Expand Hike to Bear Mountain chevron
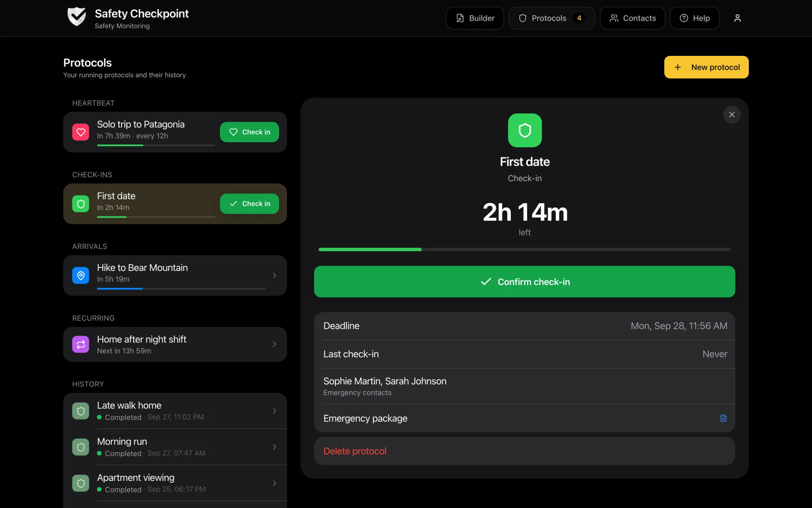Screen dimensions: 812x508 [274, 275]
